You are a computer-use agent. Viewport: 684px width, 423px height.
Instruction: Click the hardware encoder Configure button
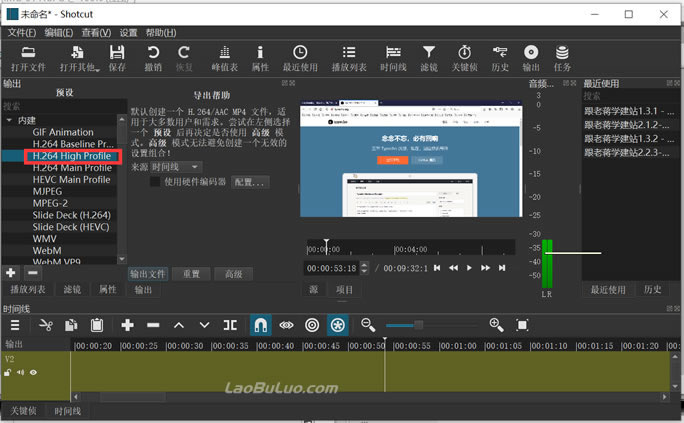tap(250, 182)
